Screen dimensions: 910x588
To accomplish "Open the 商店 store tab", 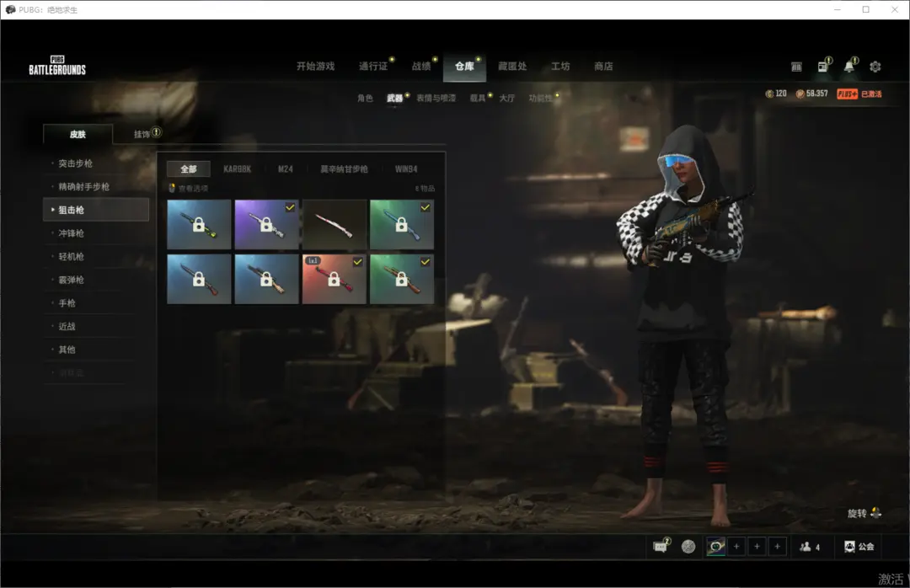I will pyautogui.click(x=603, y=67).
